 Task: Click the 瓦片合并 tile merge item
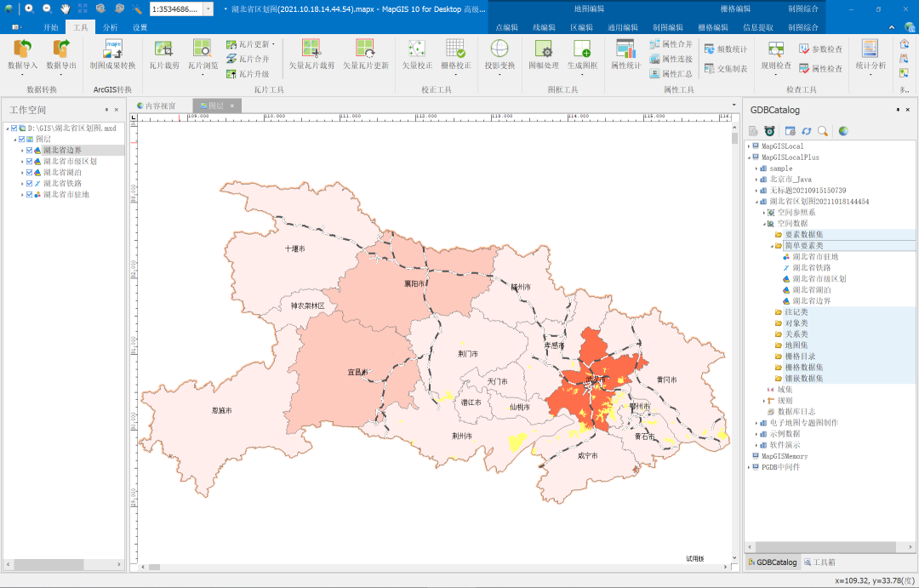pos(248,60)
